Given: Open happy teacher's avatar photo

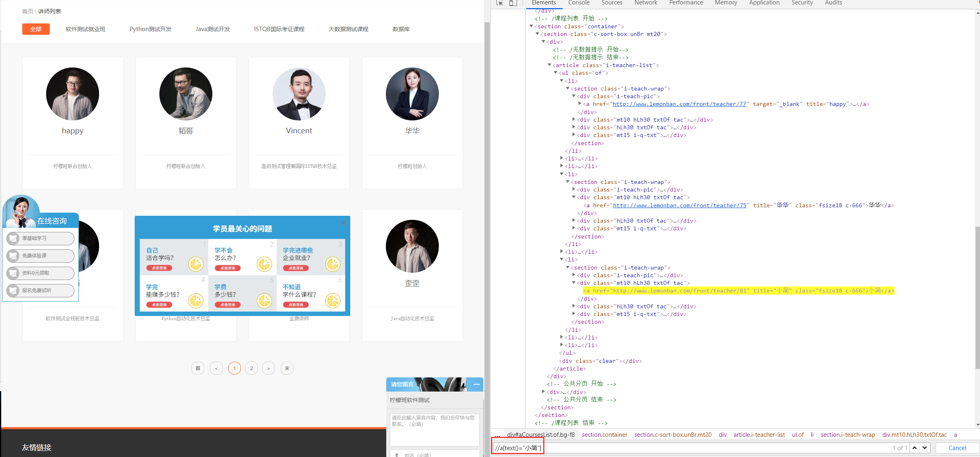Looking at the screenshot, I should pos(72,94).
